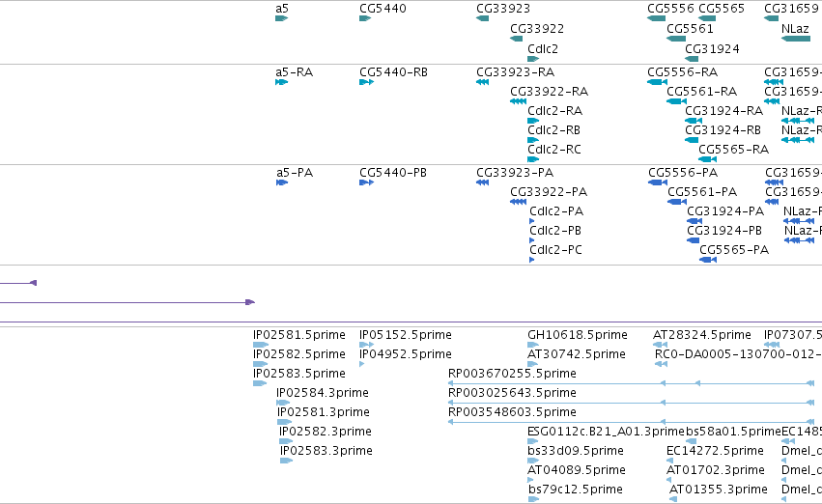Select the AT04089.5prime EST label
The width and height of the screenshot is (822, 504).
click(x=577, y=471)
